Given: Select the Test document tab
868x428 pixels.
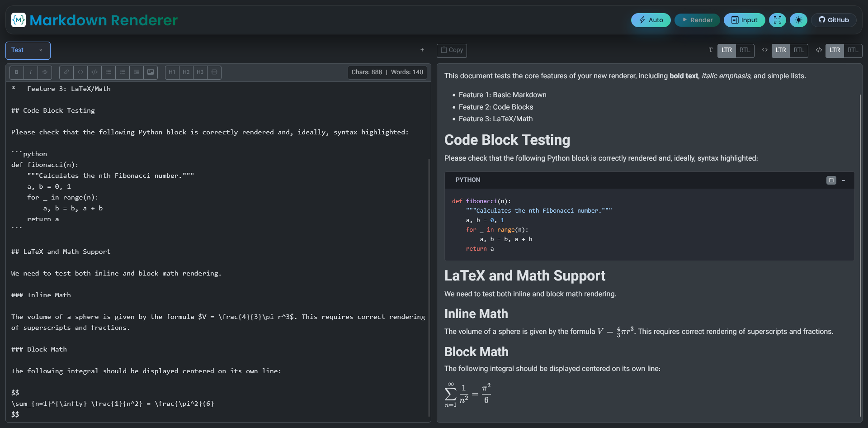Looking at the screenshot, I should point(18,50).
